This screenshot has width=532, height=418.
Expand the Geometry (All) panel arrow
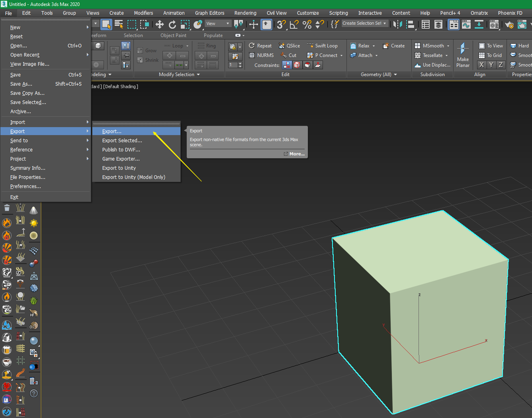[x=395, y=75]
